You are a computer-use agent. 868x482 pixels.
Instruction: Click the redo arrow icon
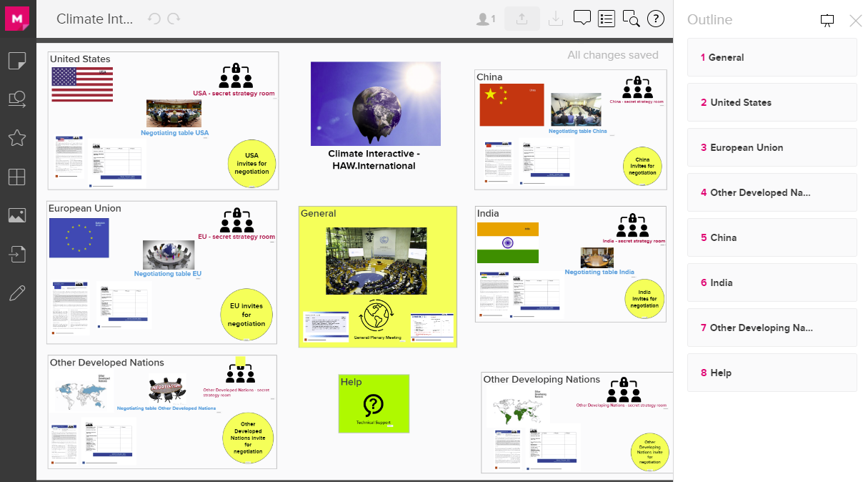click(174, 19)
